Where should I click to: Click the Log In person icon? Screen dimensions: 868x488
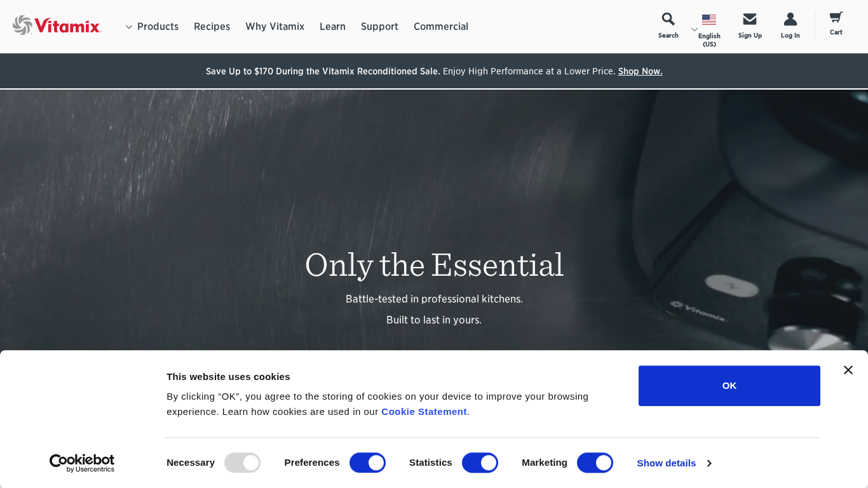[x=790, y=19]
